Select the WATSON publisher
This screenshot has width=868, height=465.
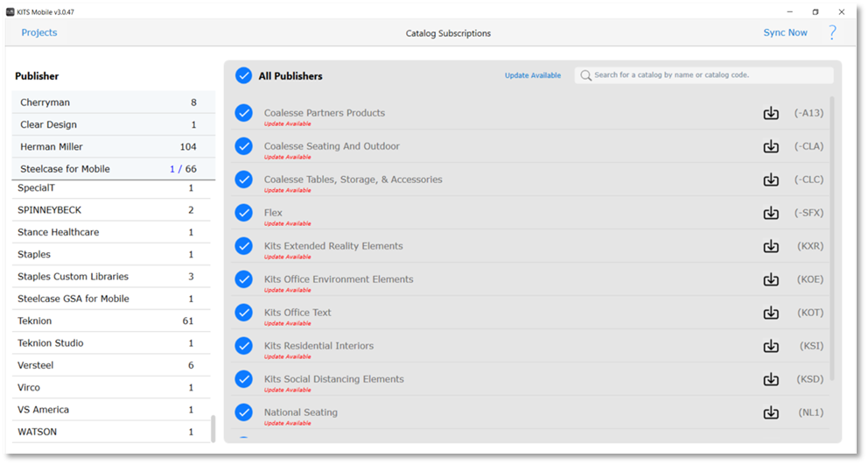click(x=111, y=432)
